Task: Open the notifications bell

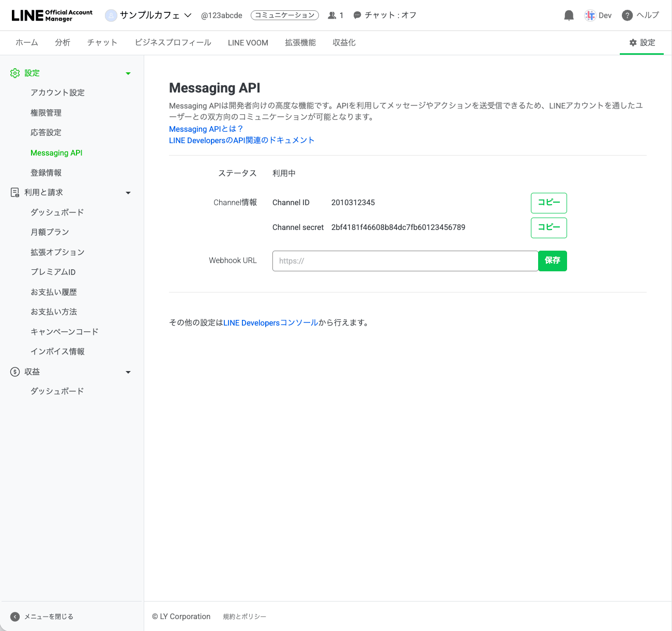Action: [569, 16]
